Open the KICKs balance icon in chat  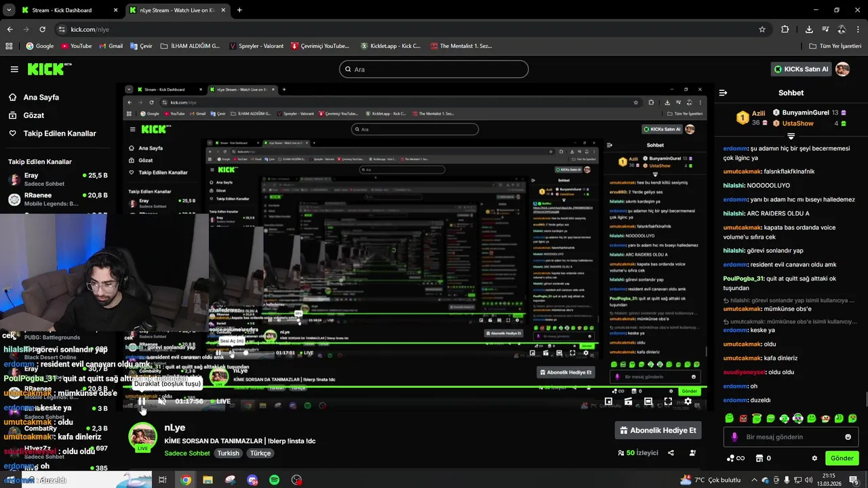click(x=731, y=458)
